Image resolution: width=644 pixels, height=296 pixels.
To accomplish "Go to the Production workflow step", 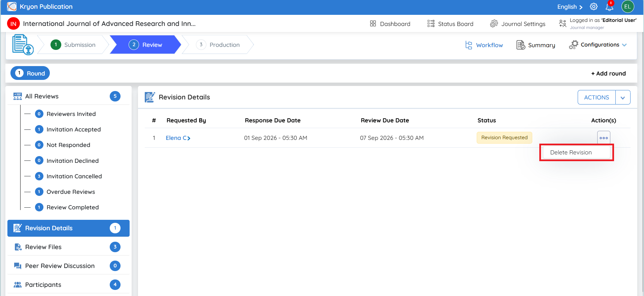I will click(x=218, y=45).
